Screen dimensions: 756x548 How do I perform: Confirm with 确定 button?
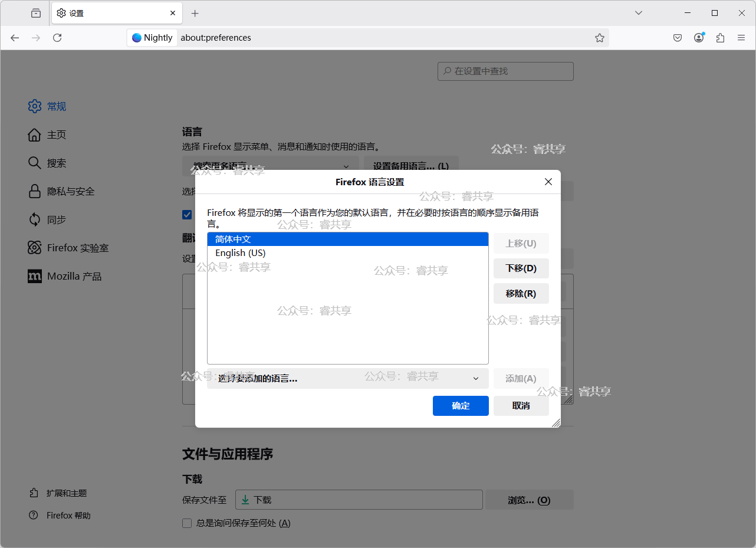pyautogui.click(x=461, y=406)
